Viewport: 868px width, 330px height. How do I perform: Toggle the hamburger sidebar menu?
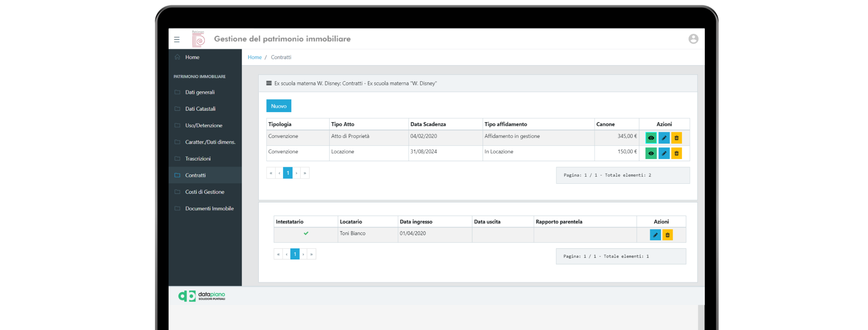pos(177,40)
